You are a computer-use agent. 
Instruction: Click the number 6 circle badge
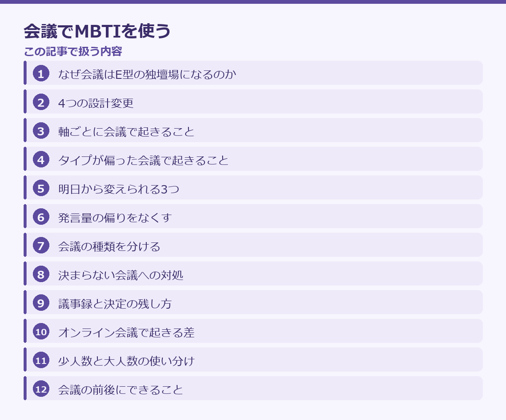pyautogui.click(x=41, y=217)
